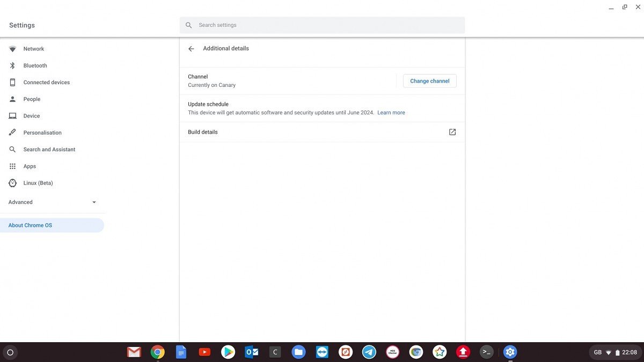
Task: Go to Linux (Beta) settings
Action: click(x=38, y=183)
